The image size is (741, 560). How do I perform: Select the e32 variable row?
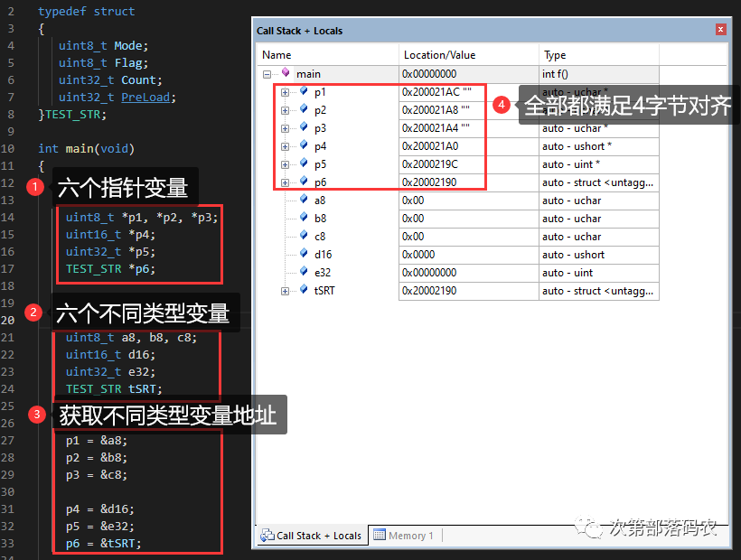pyautogui.click(x=458, y=273)
